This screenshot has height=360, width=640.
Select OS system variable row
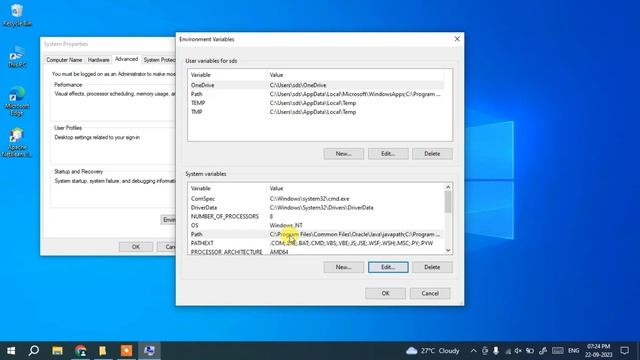coord(316,226)
